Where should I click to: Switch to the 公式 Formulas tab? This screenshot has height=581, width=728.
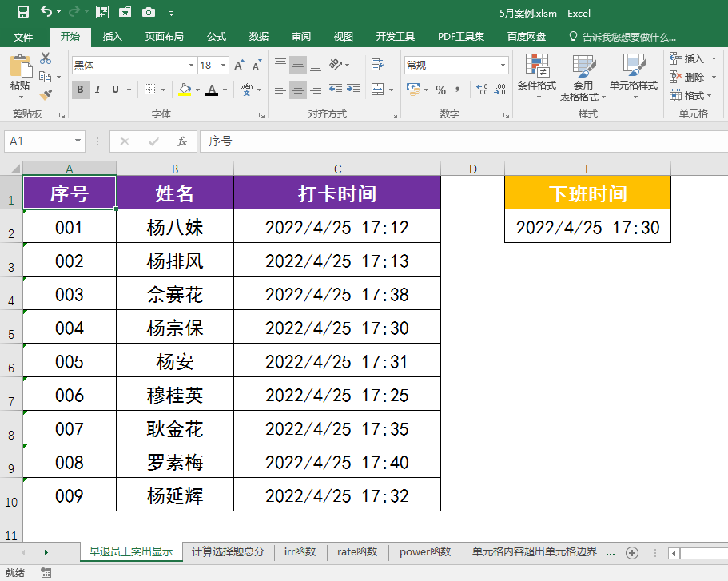tap(217, 37)
